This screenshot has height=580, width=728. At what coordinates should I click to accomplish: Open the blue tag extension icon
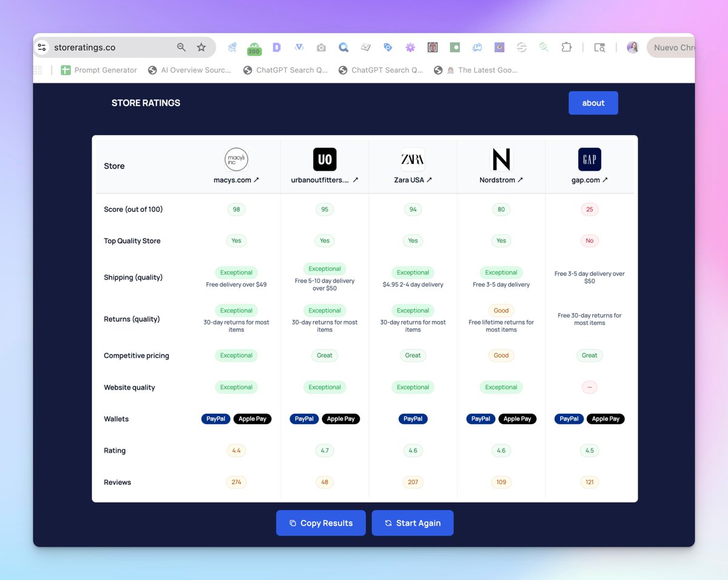click(x=388, y=47)
